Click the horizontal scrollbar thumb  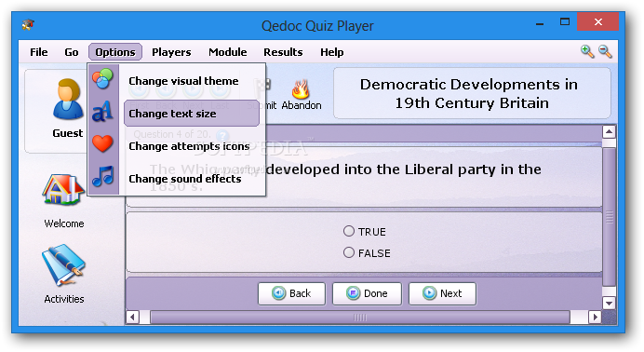point(360,318)
